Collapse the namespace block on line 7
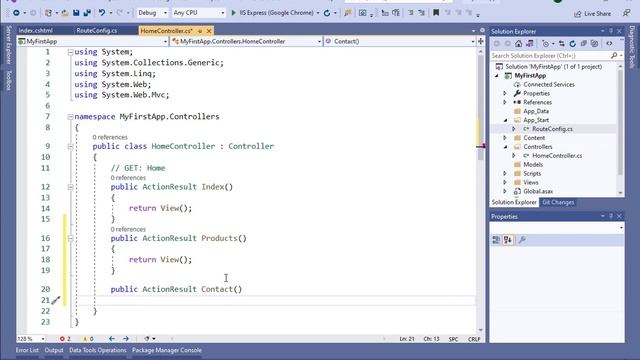This screenshot has width=640, height=360. tap(70, 117)
